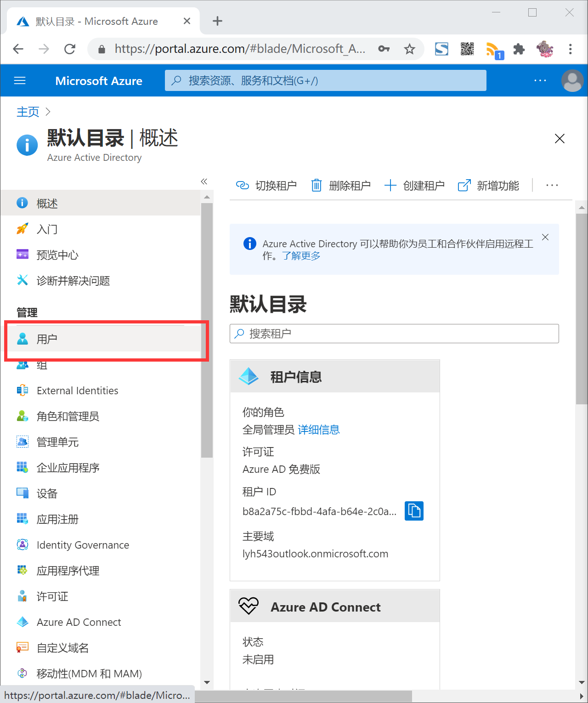The width and height of the screenshot is (588, 703).
Task: Open a new browser tab
Action: [217, 21]
